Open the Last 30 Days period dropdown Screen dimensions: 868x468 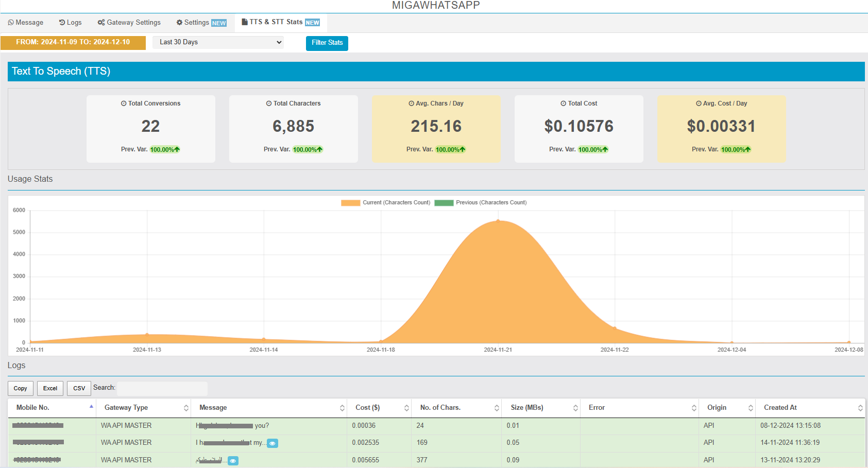tap(218, 42)
